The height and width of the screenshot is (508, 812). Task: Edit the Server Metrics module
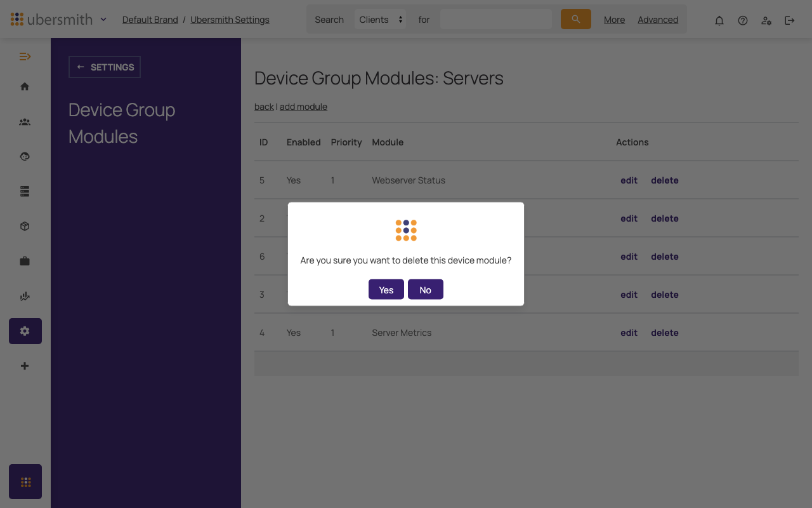click(629, 333)
